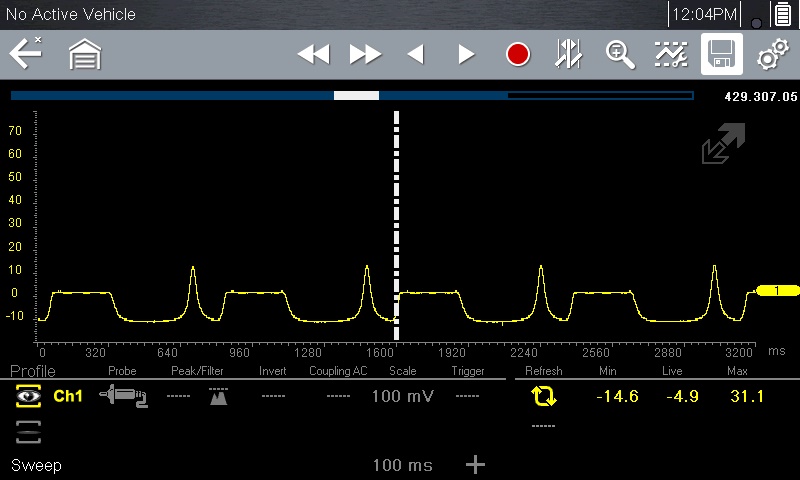Add a trace with plus icon

[x=475, y=465]
